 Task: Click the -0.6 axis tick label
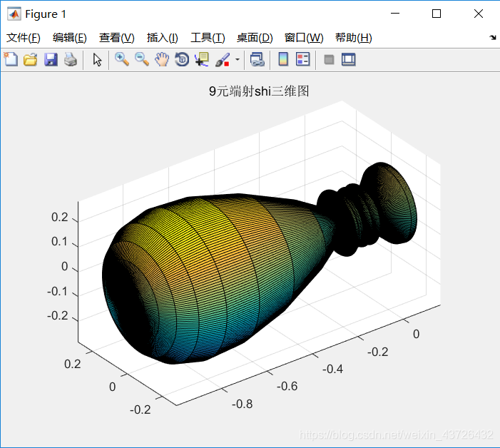click(x=287, y=386)
